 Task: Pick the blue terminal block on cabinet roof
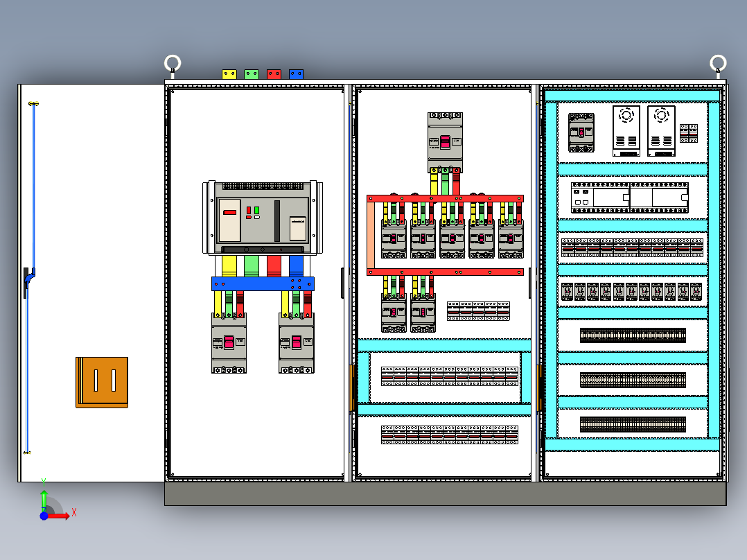(x=297, y=74)
